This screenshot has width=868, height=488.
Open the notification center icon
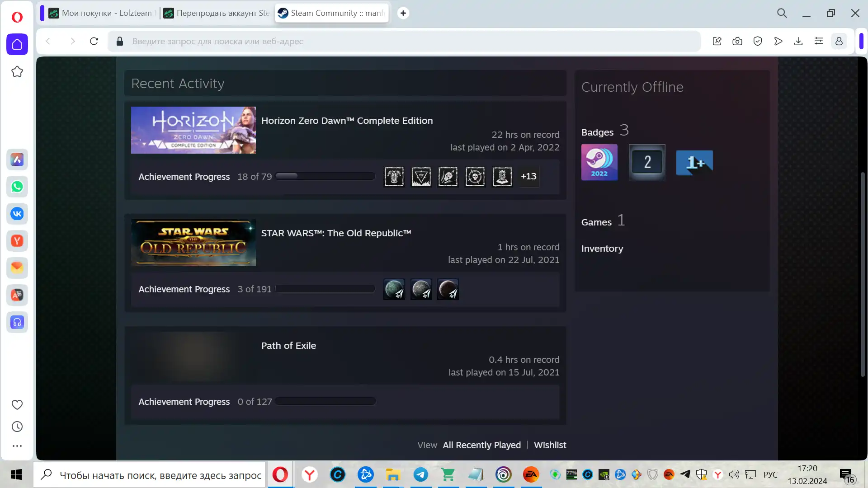coord(847,474)
